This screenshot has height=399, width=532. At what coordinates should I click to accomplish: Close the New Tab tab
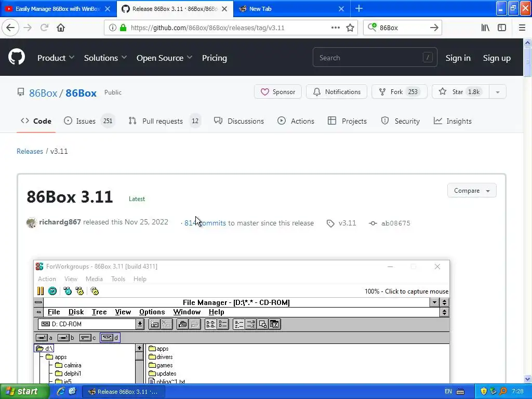point(341,9)
